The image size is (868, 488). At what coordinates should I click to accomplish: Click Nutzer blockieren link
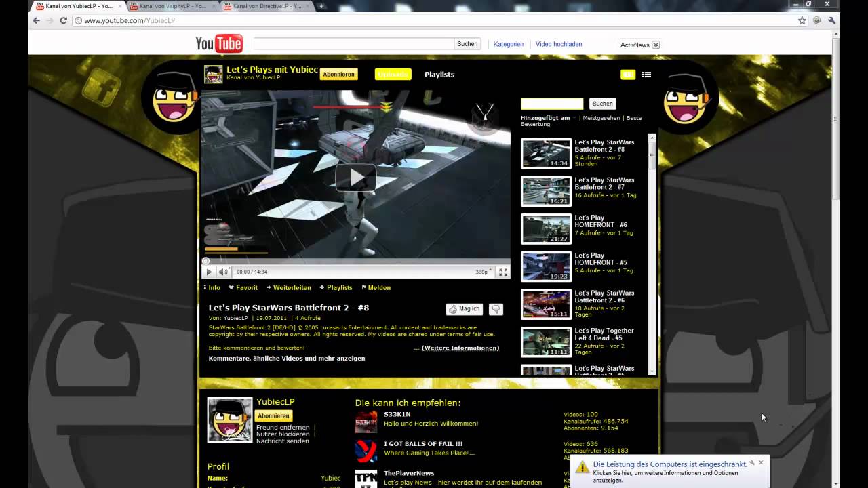click(283, 434)
